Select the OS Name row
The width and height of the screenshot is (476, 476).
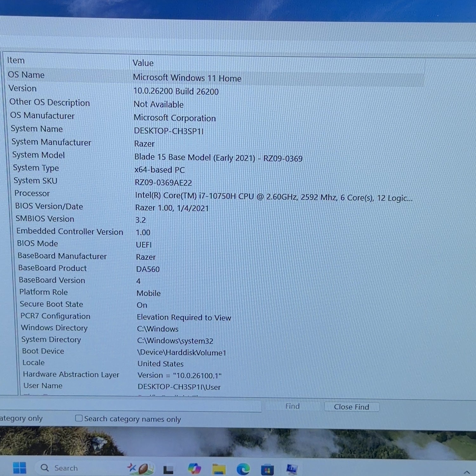(x=26, y=75)
